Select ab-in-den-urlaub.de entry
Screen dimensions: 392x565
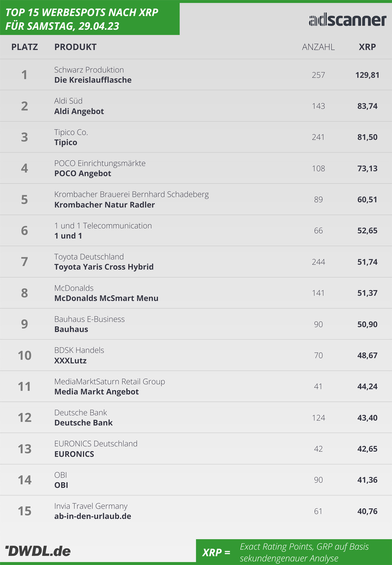tap(93, 516)
